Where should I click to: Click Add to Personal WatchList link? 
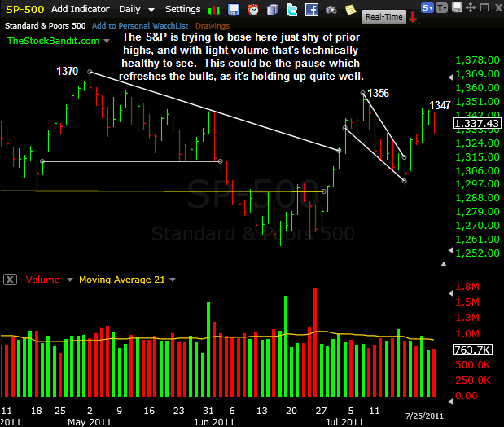click(140, 26)
